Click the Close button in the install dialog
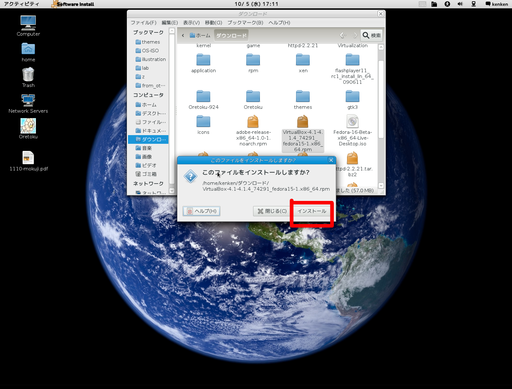This screenshot has height=389, width=512. point(272,211)
